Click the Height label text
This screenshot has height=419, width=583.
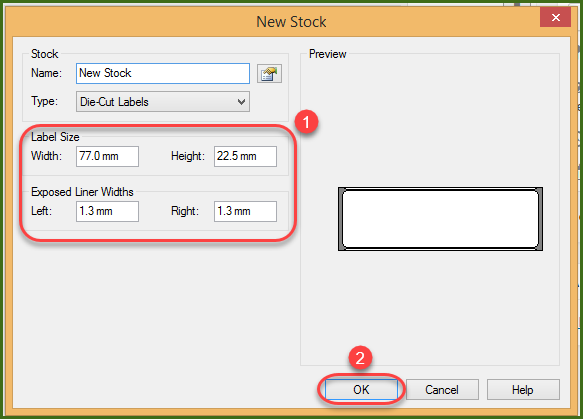click(x=188, y=156)
